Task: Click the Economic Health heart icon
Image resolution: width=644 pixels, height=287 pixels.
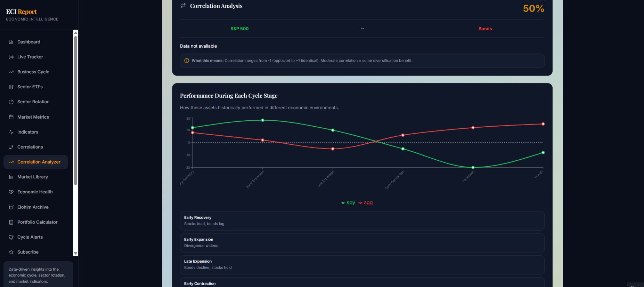Action: (11, 192)
